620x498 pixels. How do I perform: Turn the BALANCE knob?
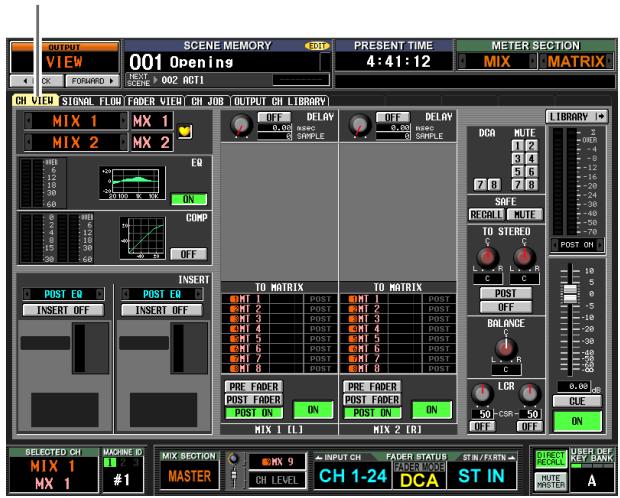pos(506,348)
